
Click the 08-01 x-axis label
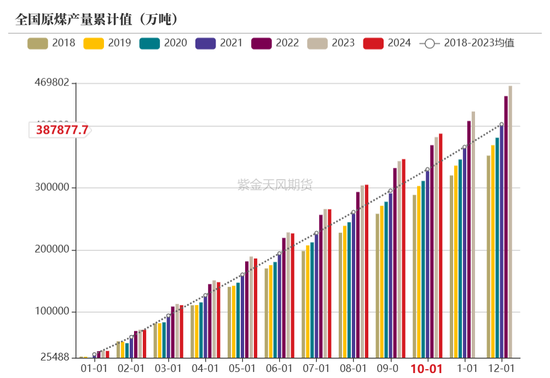pos(353,369)
